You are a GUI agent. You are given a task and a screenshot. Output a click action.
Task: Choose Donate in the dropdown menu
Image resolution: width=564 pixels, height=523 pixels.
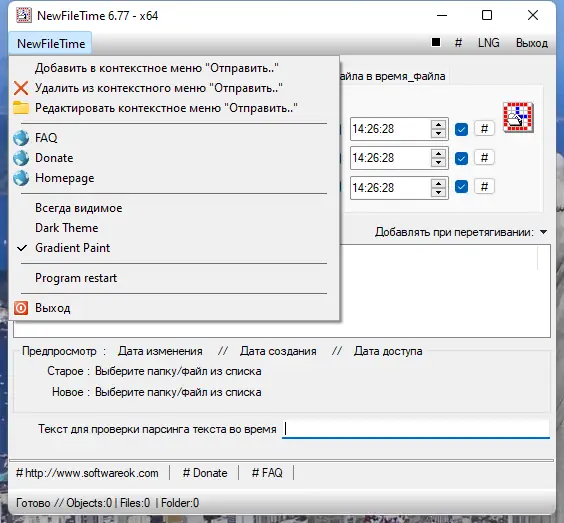tap(174, 158)
